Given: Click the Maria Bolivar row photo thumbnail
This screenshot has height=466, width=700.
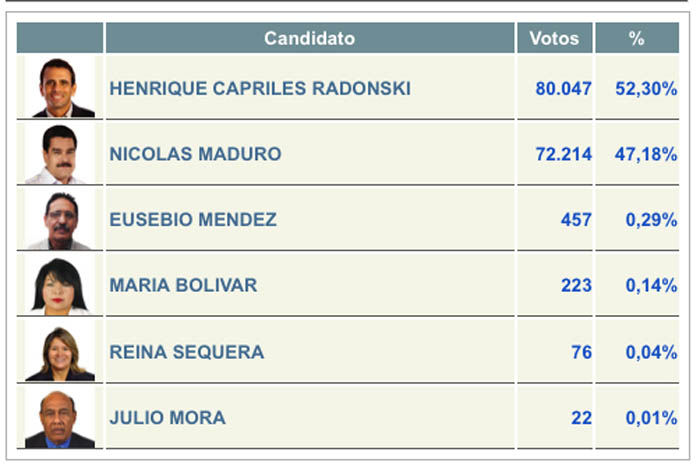Looking at the screenshot, I should tap(60, 285).
